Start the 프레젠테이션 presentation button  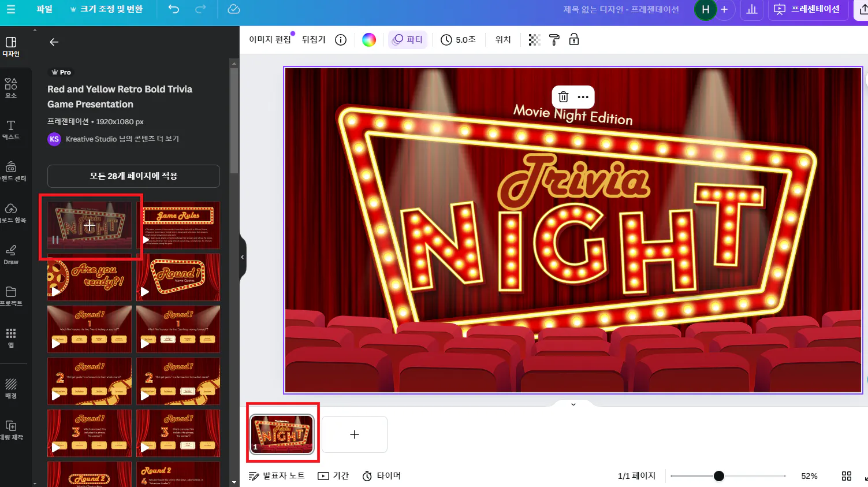click(x=807, y=9)
